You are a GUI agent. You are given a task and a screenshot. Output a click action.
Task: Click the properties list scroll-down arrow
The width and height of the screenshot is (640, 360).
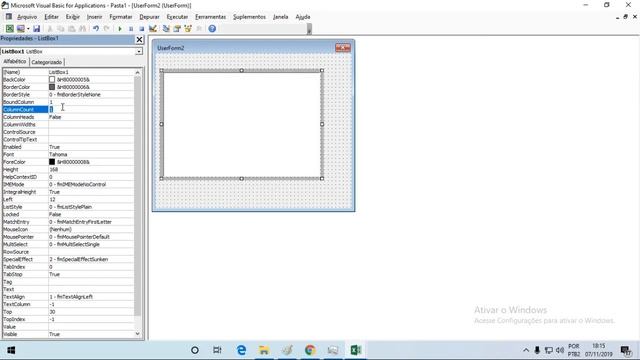[x=138, y=334]
